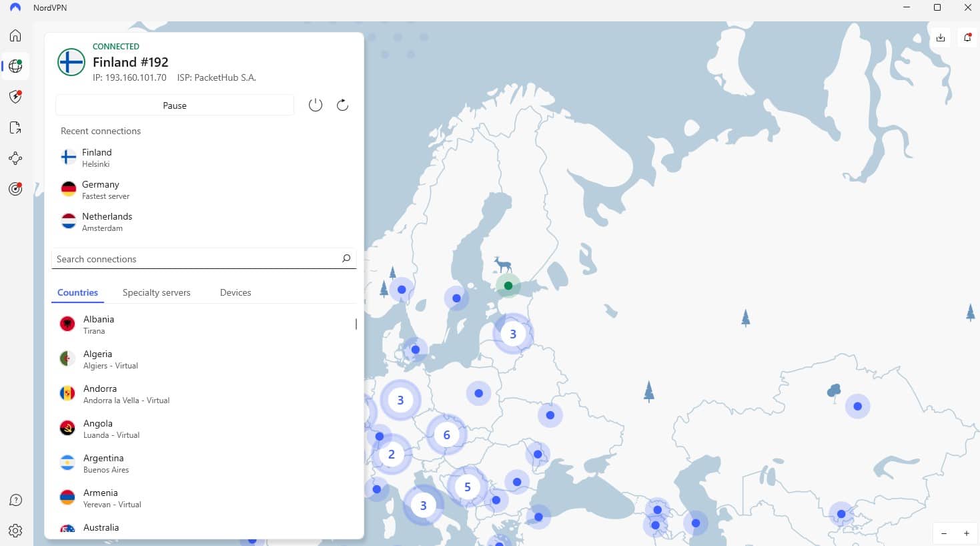This screenshot has height=546, width=980.
Task: Click the Germany flag in recent connections
Action: (69, 190)
